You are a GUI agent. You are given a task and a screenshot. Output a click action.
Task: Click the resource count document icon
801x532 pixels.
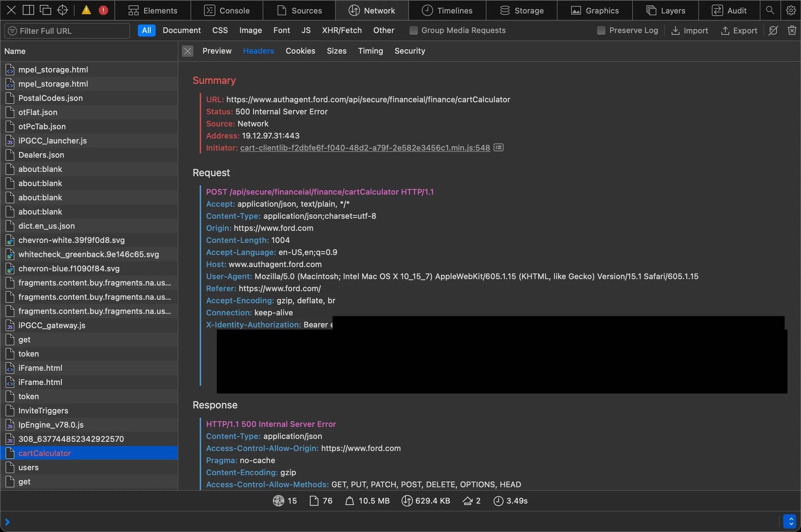point(314,501)
